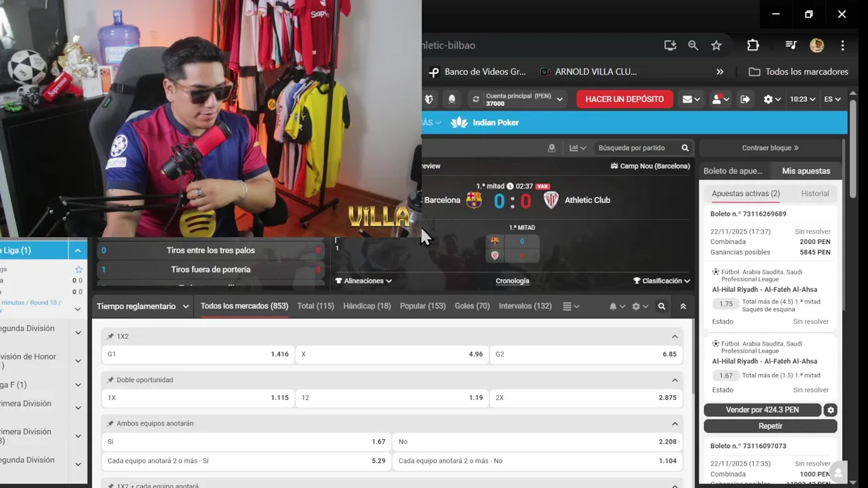The width and height of the screenshot is (868, 488).
Task: Expand the Alineaciones section
Action: [363, 281]
